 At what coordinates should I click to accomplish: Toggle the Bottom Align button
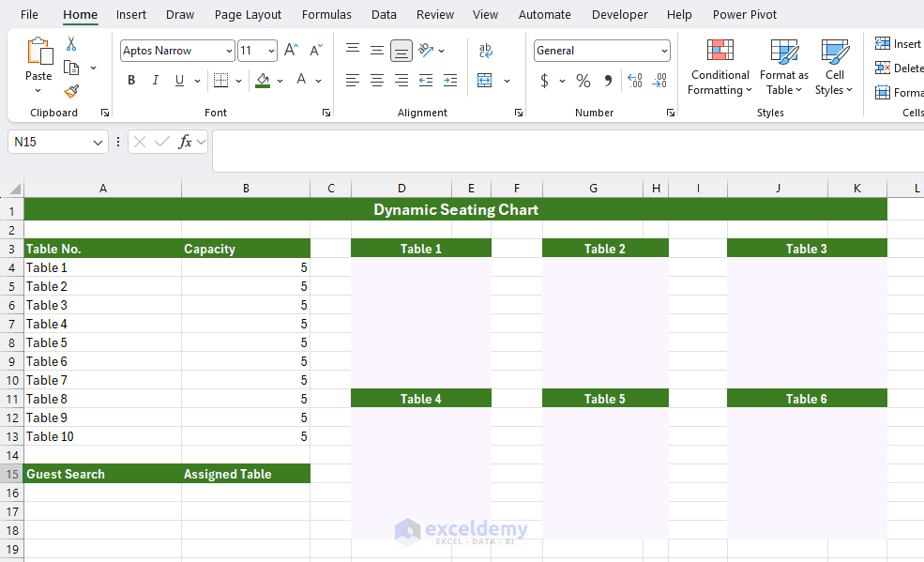click(401, 51)
